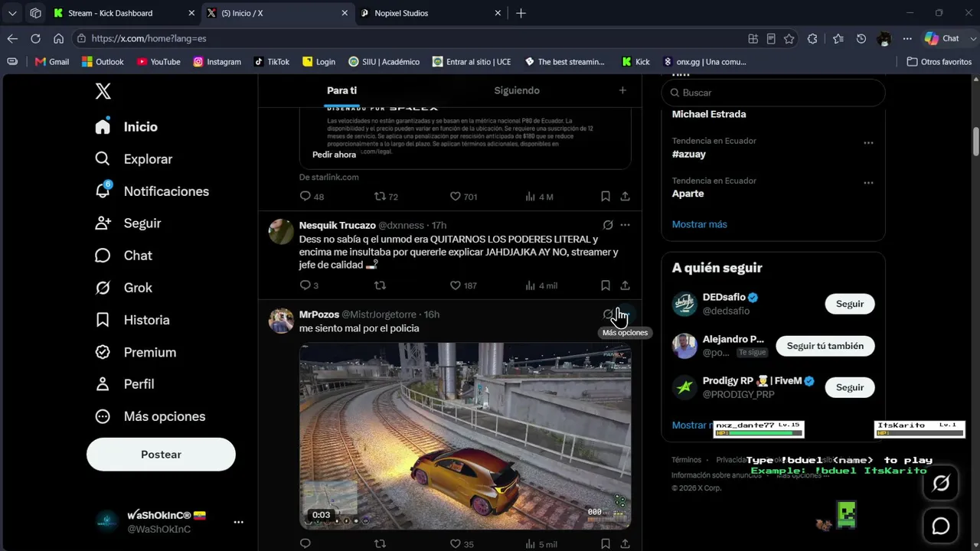Click Seguir tú también for Alejandro P
Viewport: 980px width, 551px height.
[825, 346]
